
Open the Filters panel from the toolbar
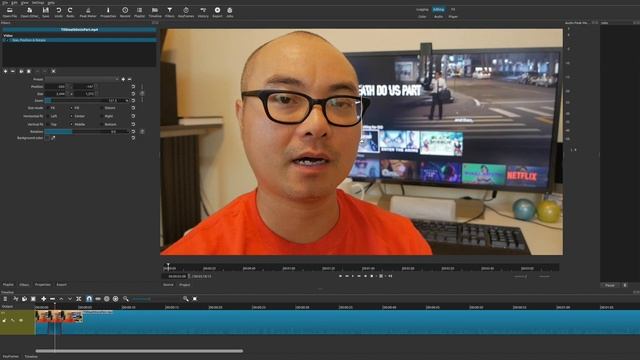tap(169, 12)
